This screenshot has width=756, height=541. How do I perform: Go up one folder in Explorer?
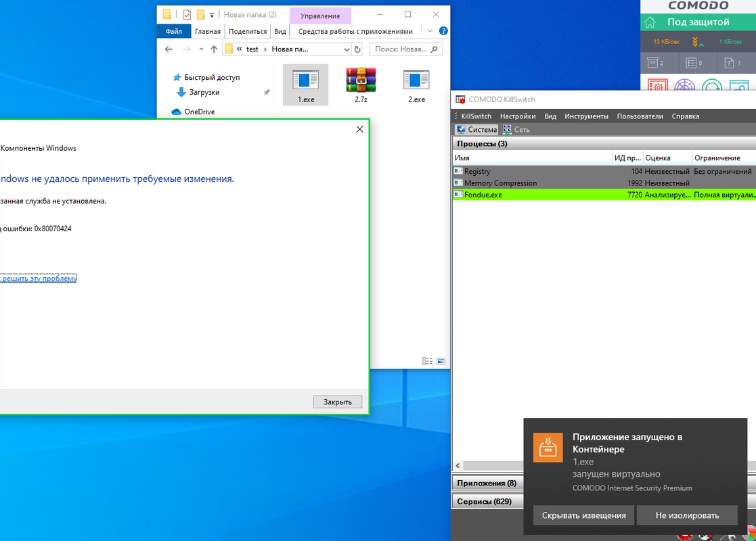coord(214,49)
